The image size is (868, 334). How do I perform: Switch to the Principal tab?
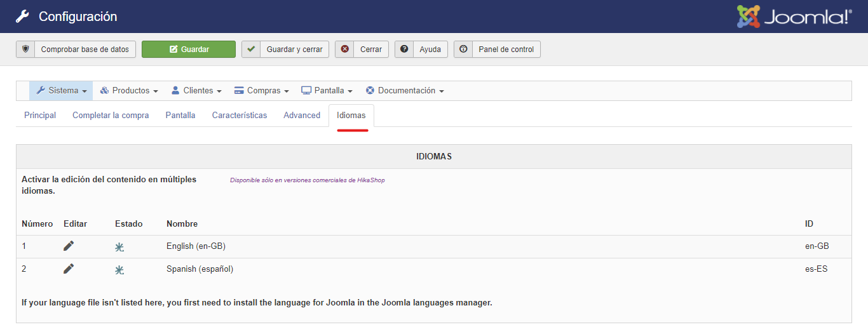40,116
